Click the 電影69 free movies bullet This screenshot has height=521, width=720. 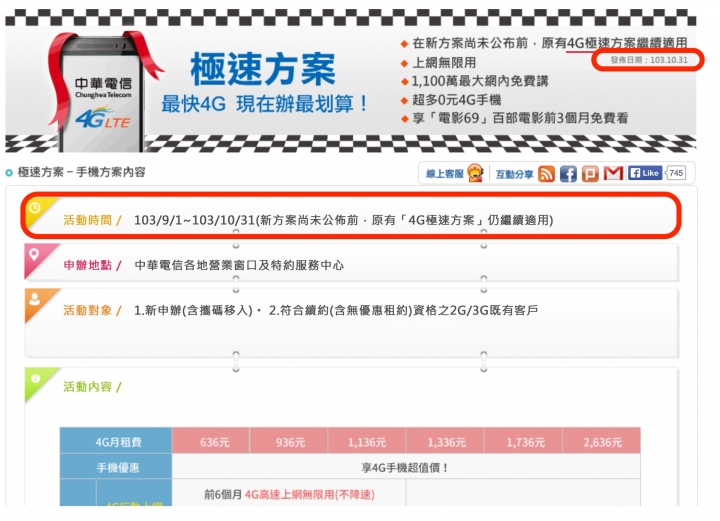point(520,118)
